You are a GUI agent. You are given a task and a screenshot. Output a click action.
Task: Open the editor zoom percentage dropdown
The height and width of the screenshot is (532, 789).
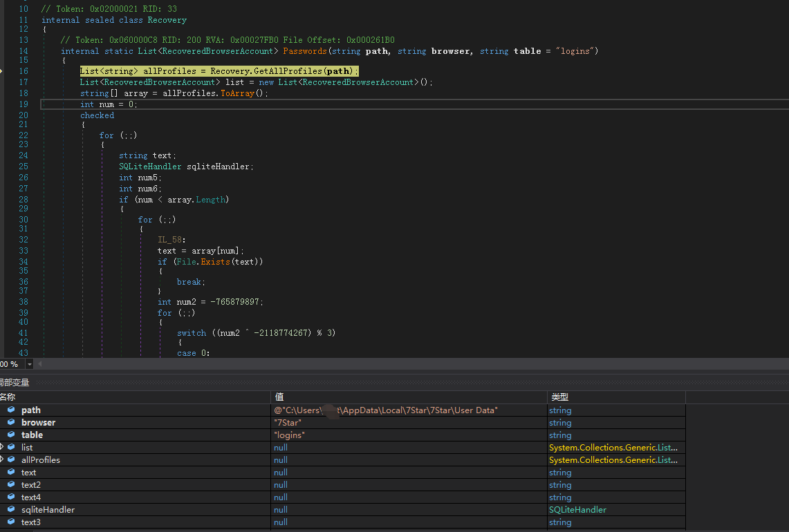click(29, 364)
